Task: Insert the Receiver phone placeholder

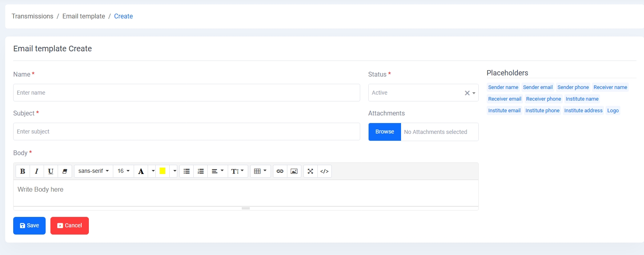Action: point(544,99)
